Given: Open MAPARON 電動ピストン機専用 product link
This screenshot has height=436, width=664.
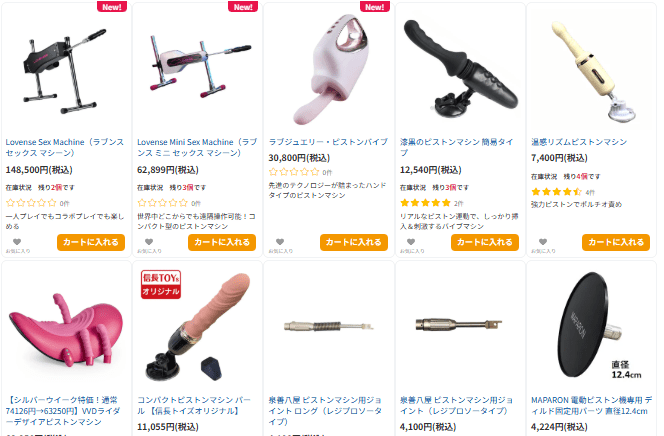Looking at the screenshot, I should (x=592, y=406).
